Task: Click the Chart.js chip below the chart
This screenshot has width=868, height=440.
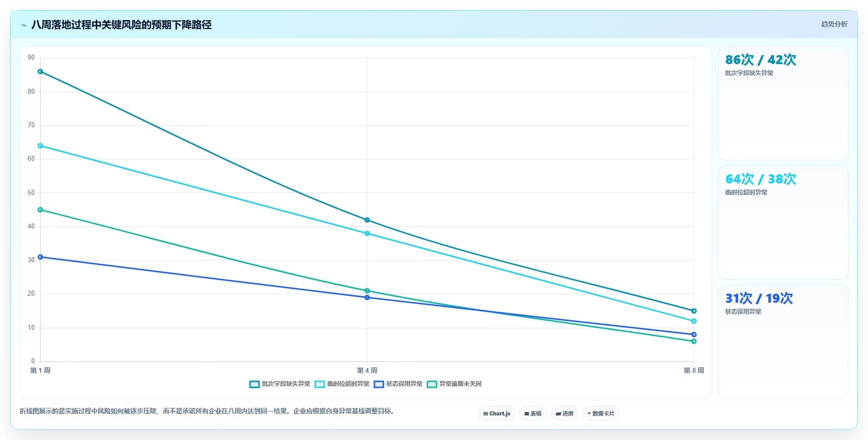Action: (497, 413)
